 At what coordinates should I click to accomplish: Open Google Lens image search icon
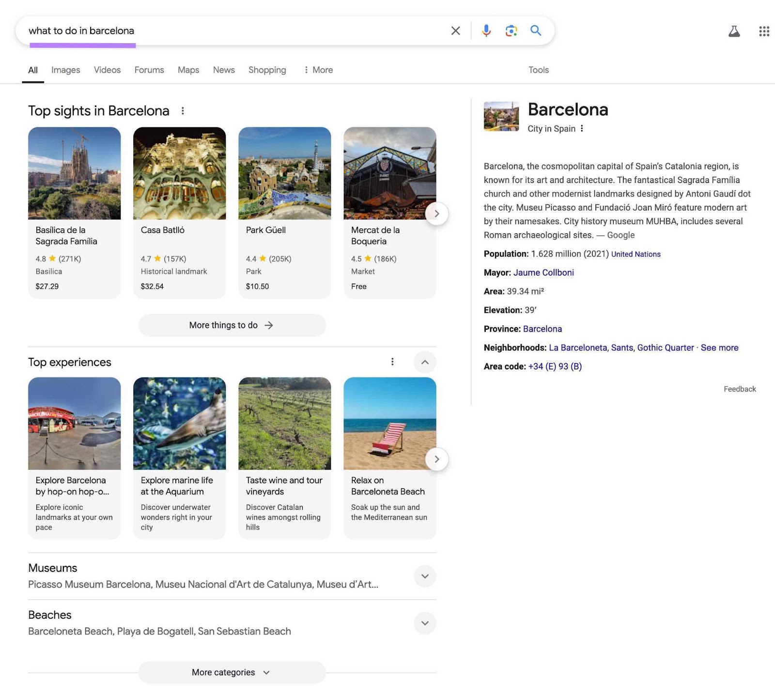pos(511,31)
